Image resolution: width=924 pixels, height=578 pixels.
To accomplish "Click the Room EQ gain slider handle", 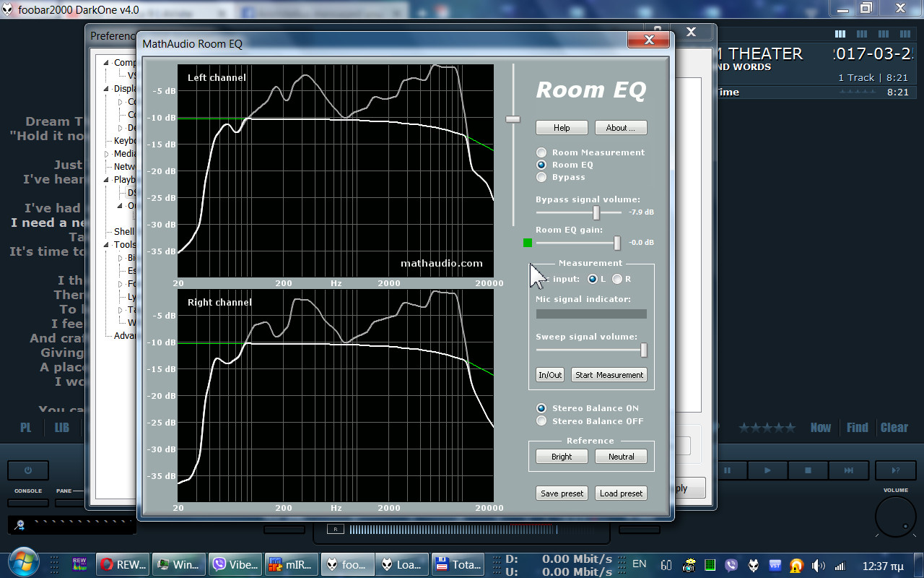I will point(617,243).
